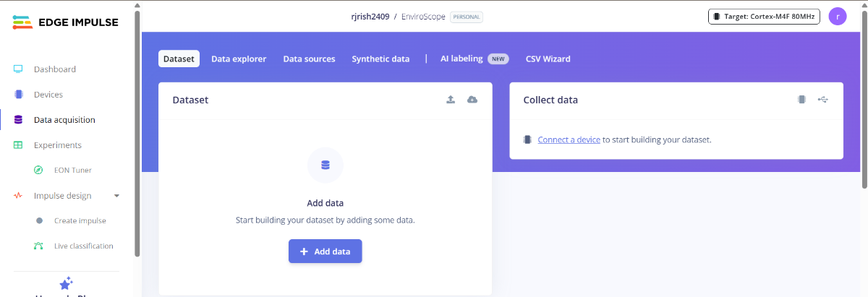Screen dimensions: 868x297
Task: Click the device chip icon in Collect data
Action: [x=801, y=100]
